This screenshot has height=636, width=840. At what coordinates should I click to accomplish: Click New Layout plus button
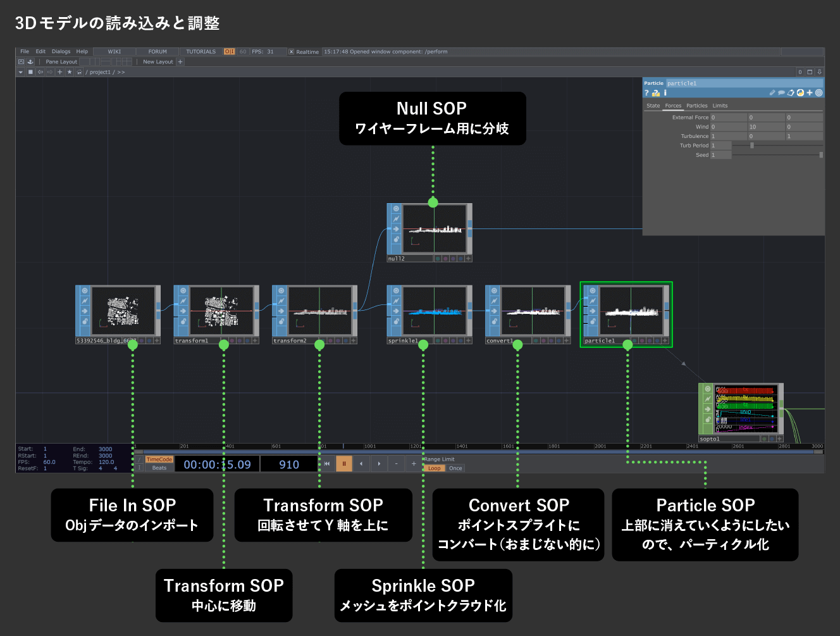point(180,62)
